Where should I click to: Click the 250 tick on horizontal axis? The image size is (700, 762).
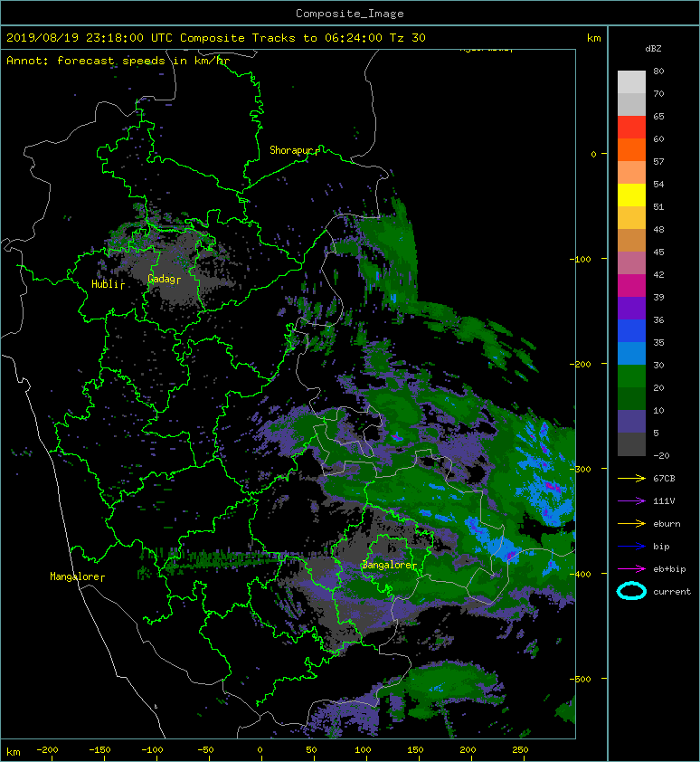coord(520,750)
